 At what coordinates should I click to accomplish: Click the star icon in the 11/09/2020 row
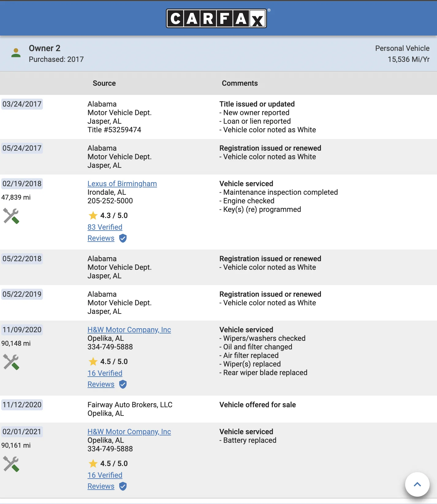[x=93, y=361]
